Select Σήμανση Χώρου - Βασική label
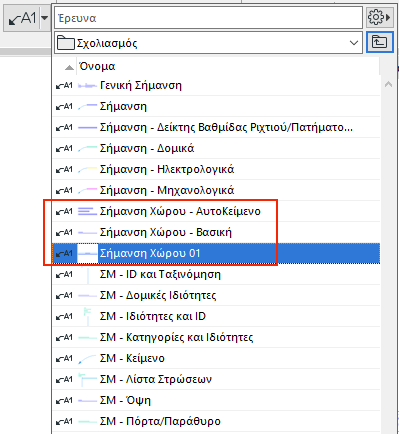The width and height of the screenshot is (399, 434). pyautogui.click(x=216, y=232)
